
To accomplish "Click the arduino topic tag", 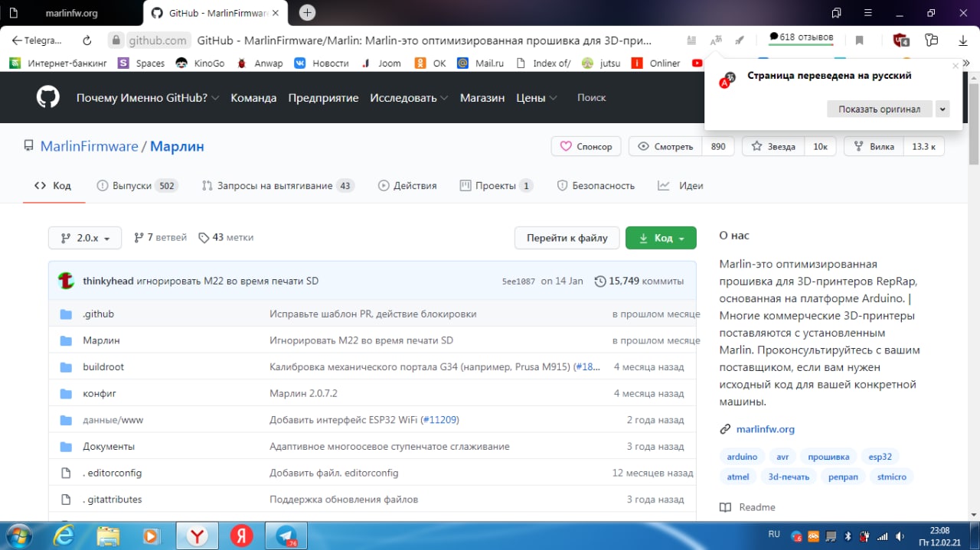I will [742, 457].
